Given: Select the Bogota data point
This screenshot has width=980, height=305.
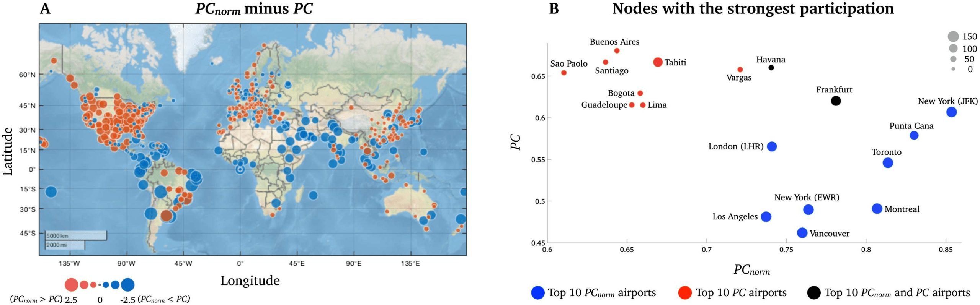Looking at the screenshot, I should [x=640, y=93].
